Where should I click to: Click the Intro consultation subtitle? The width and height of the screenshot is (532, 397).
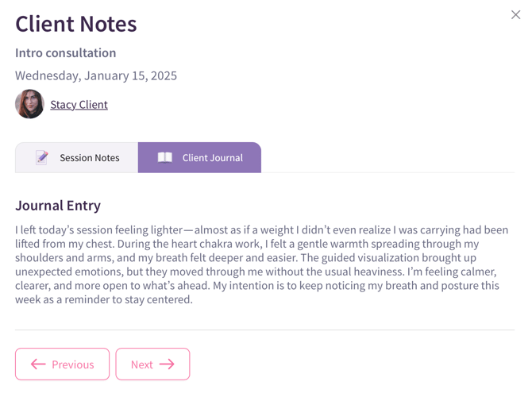coord(66,53)
